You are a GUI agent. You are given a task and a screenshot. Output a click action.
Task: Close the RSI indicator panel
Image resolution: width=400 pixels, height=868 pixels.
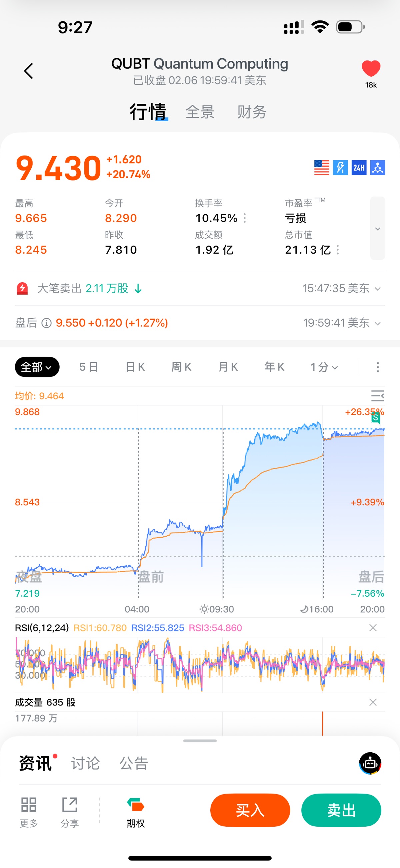[x=373, y=628]
